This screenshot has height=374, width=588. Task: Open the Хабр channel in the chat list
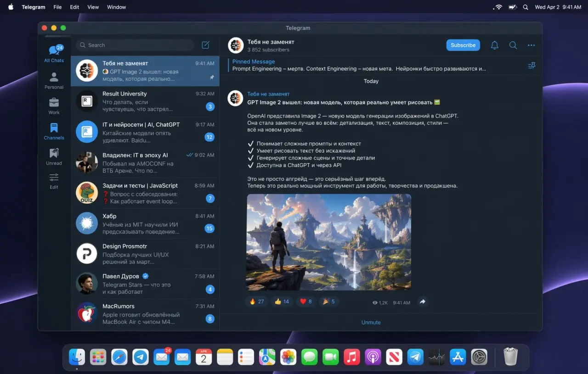point(145,223)
